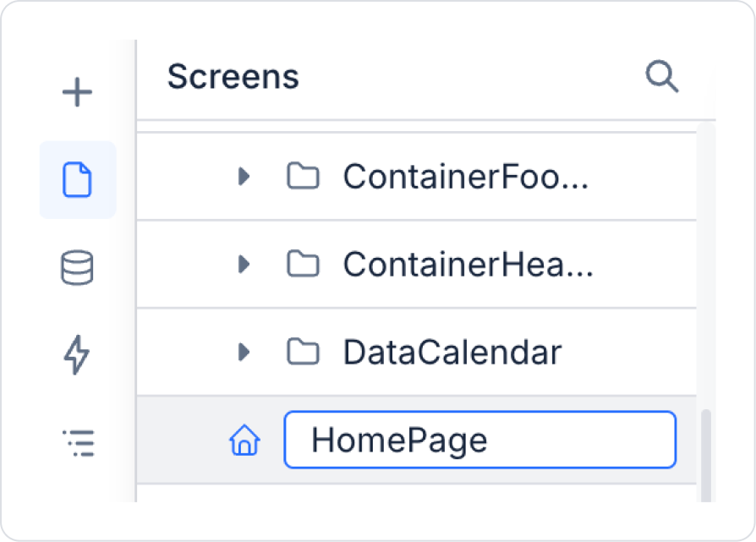Viewport: 756px width, 542px height.
Task: Click the plus add icon in sidebar
Action: tap(78, 92)
